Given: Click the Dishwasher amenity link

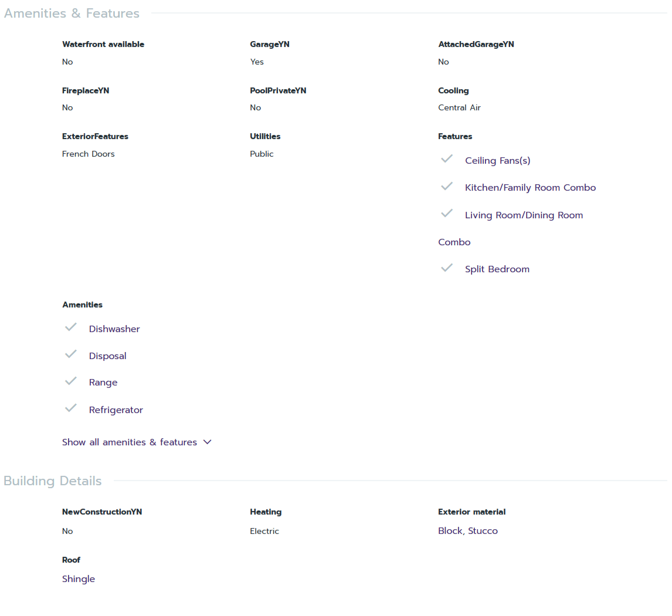Looking at the screenshot, I should coord(114,329).
